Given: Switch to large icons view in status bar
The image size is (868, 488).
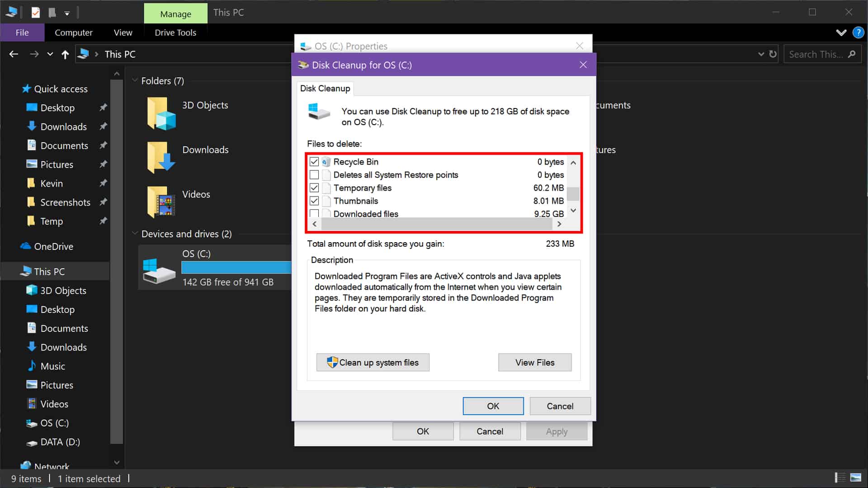Looking at the screenshot, I should (x=855, y=478).
